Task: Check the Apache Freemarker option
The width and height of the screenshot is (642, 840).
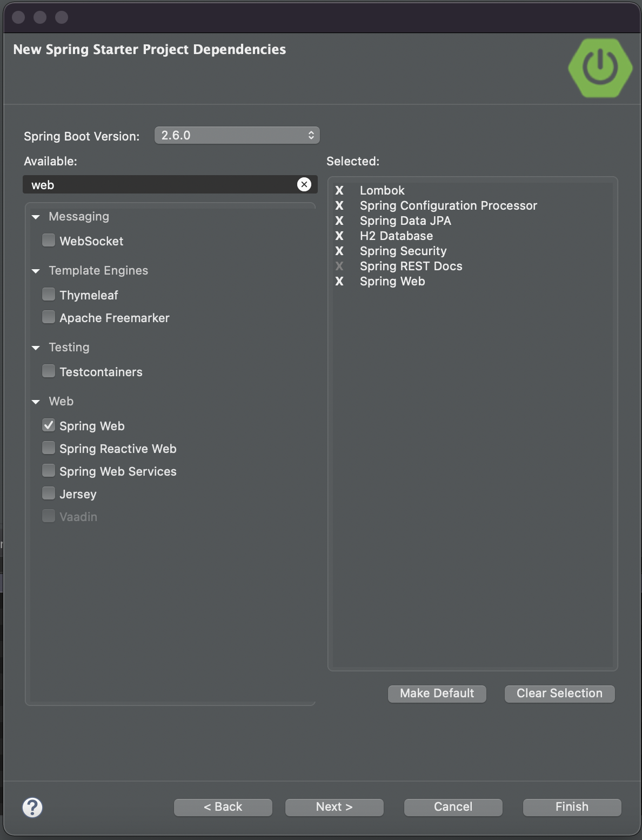Action: click(49, 317)
